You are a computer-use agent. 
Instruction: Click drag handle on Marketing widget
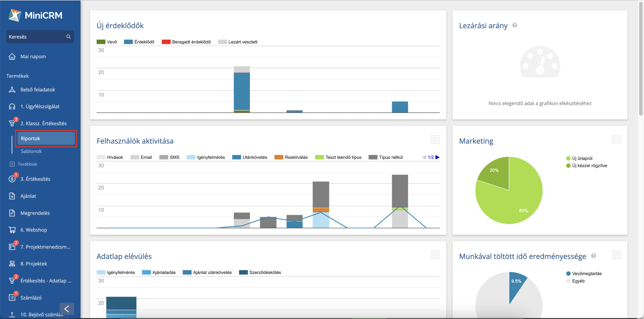(x=616, y=140)
